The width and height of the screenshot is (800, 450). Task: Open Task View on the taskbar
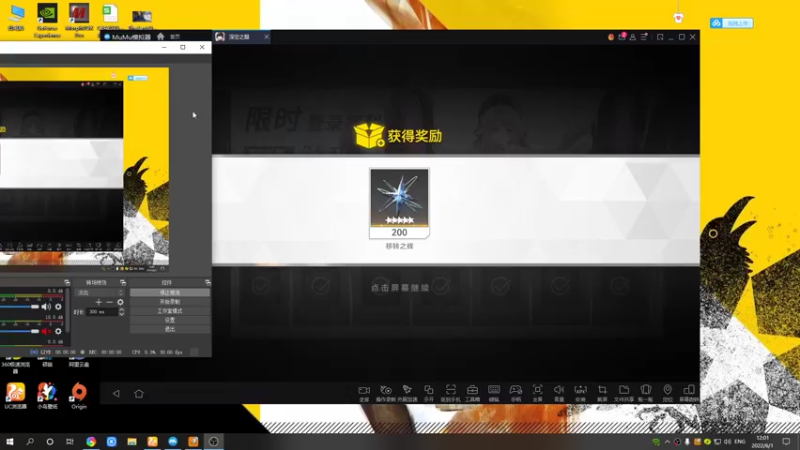pyautogui.click(x=70, y=442)
